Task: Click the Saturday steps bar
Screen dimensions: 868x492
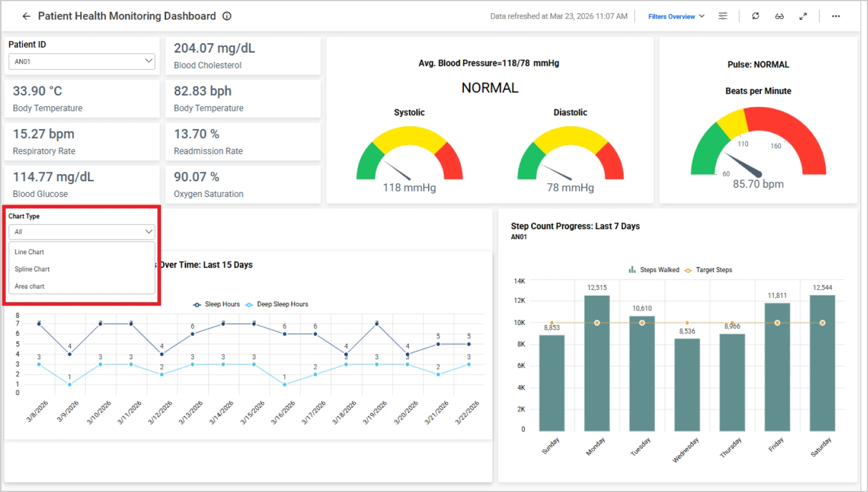Action: [x=822, y=363]
